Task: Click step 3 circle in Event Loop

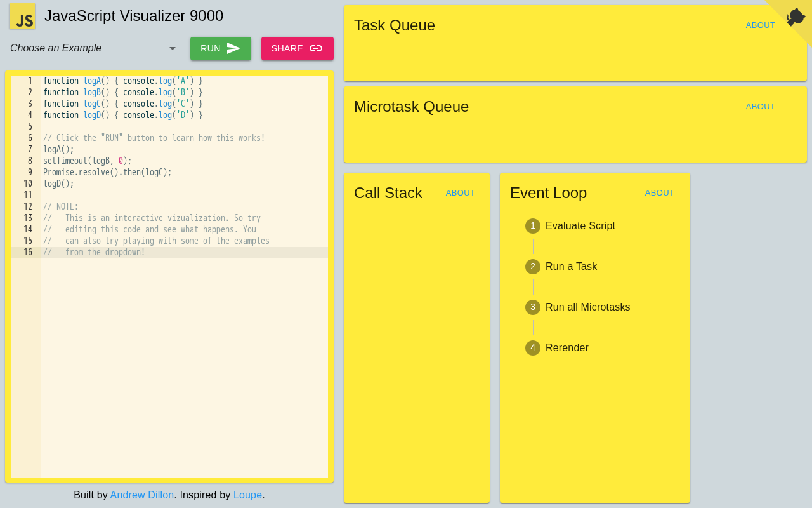Action: pos(533,307)
